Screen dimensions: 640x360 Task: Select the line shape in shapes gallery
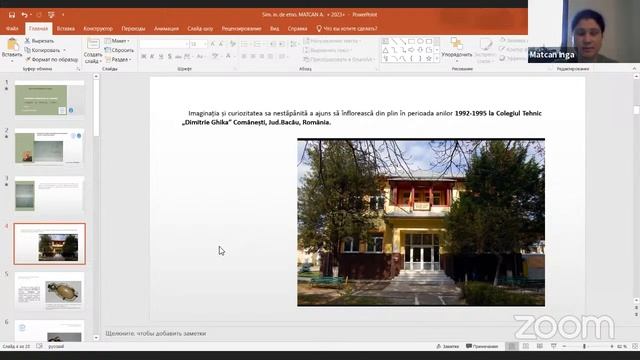pyautogui.click(x=394, y=41)
